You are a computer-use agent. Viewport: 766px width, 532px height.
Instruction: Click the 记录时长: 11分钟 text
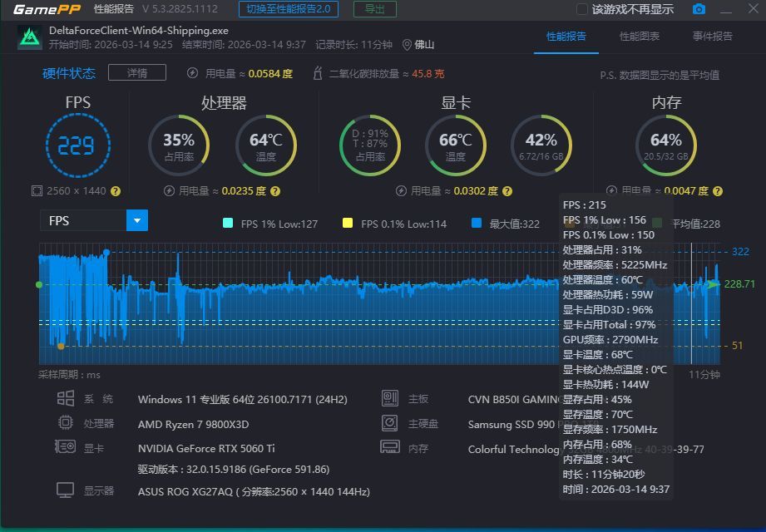pyautogui.click(x=354, y=45)
